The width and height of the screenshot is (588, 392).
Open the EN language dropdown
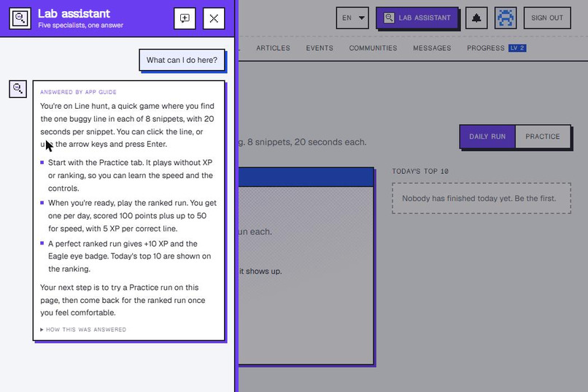(352, 18)
